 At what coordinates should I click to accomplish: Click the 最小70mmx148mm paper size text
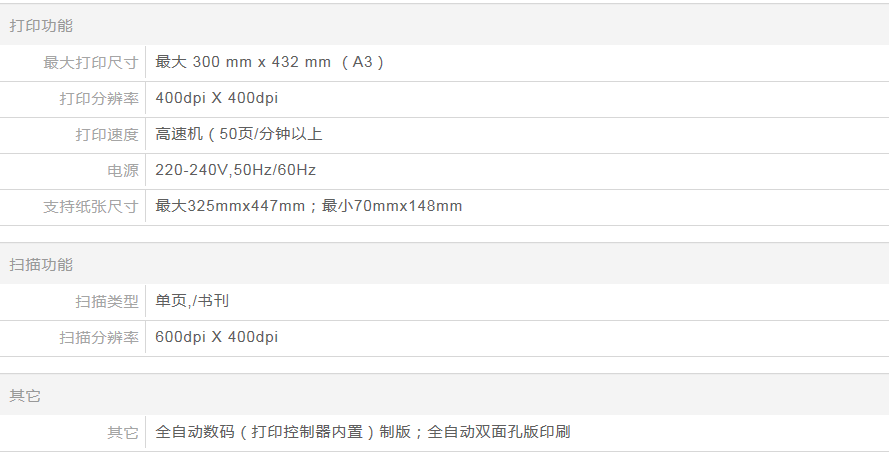392,206
